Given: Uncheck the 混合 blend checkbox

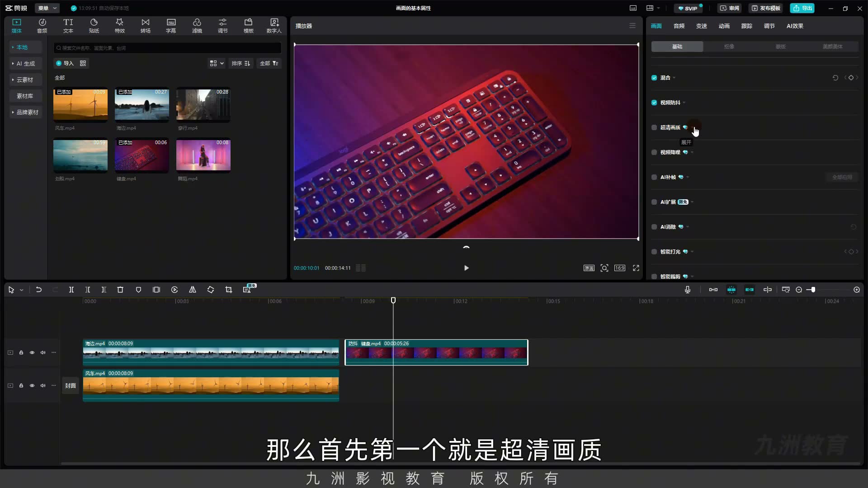Looking at the screenshot, I should pyautogui.click(x=654, y=78).
